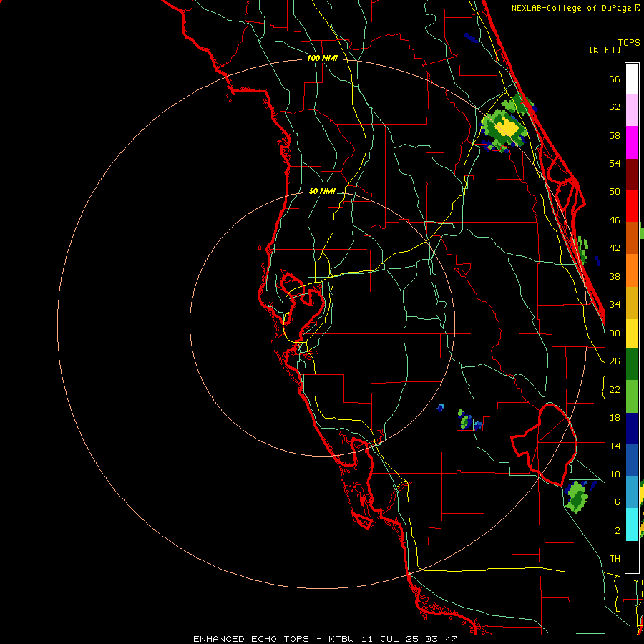Click the "54" legend label
The image size is (644, 644).
(615, 163)
